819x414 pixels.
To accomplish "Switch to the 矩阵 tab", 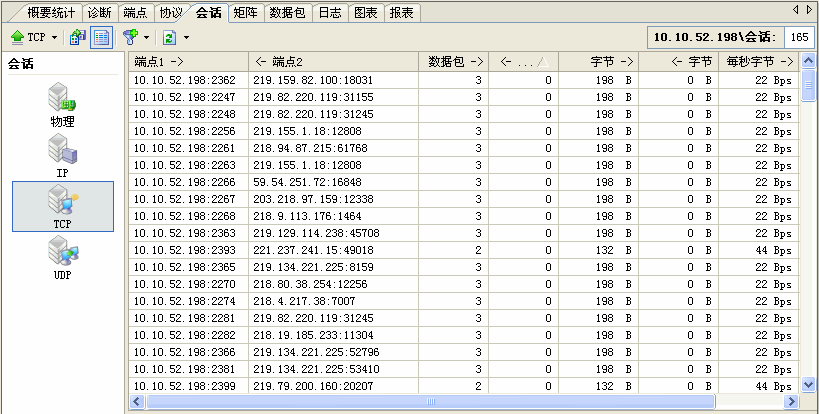I will (245, 13).
